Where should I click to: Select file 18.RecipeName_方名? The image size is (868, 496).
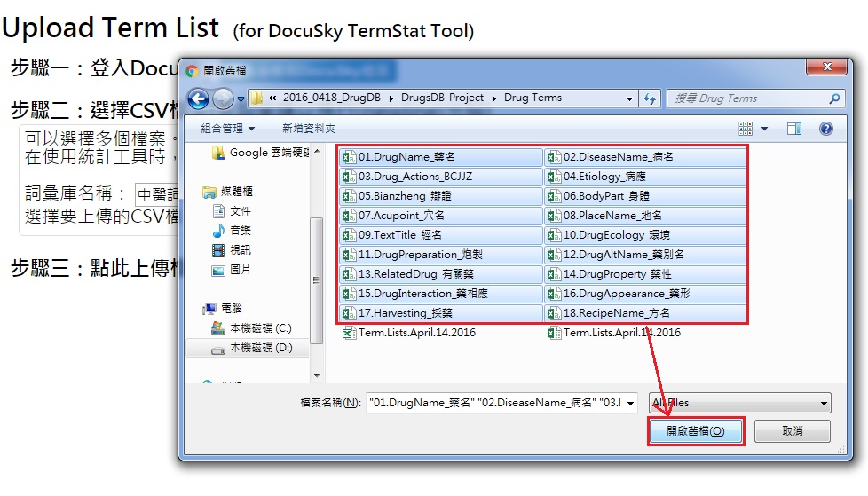coord(645,313)
